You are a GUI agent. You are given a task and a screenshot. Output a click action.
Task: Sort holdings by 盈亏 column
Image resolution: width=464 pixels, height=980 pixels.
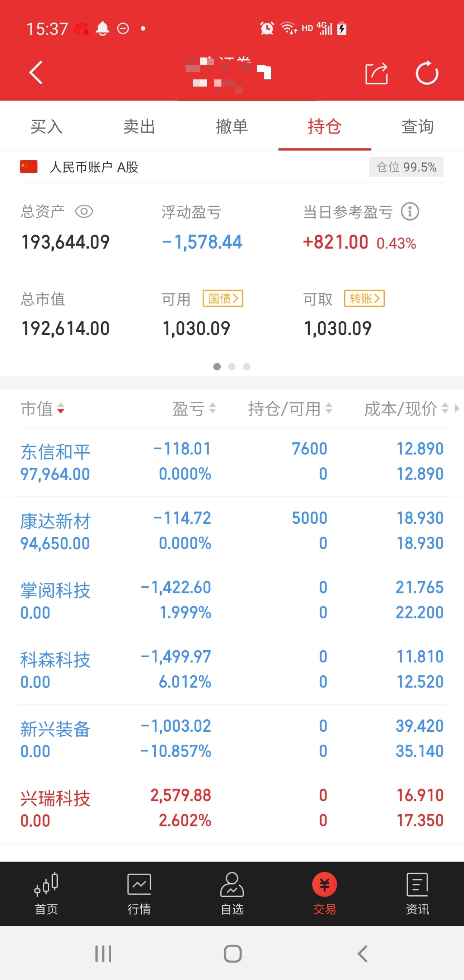click(x=194, y=409)
